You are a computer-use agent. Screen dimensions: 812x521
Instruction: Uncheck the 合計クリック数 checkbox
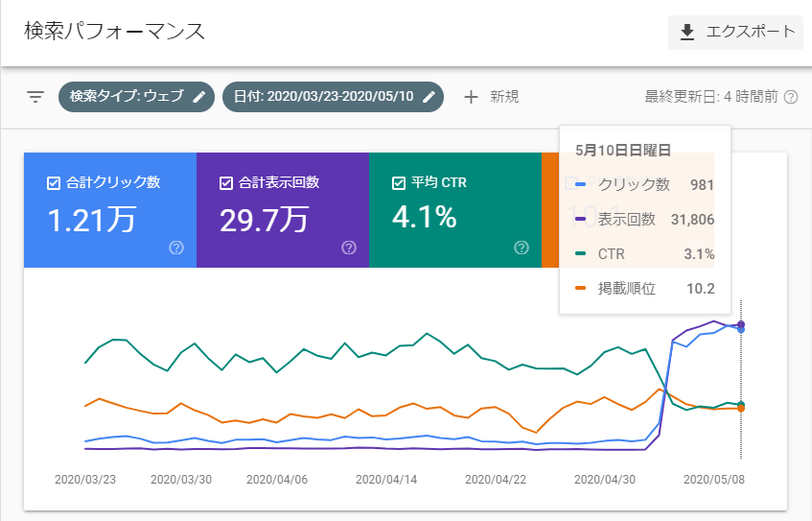pos(54,183)
